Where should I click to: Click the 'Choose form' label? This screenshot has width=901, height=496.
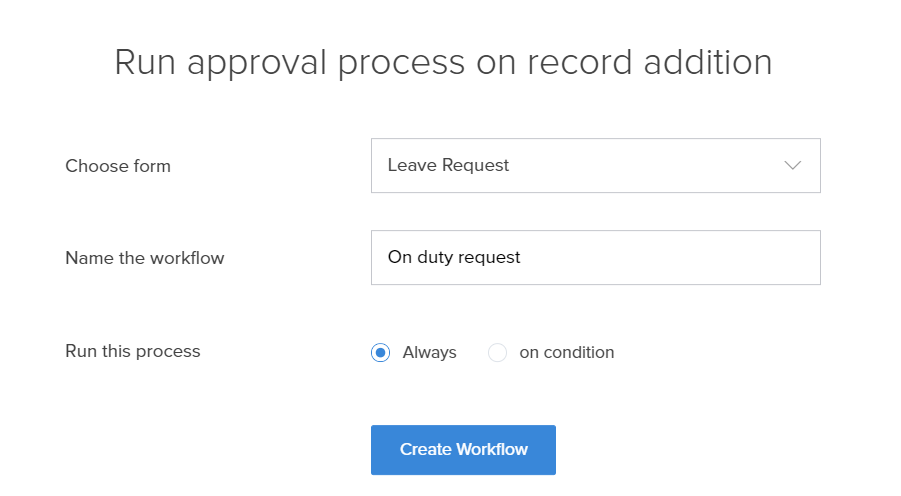point(118,166)
